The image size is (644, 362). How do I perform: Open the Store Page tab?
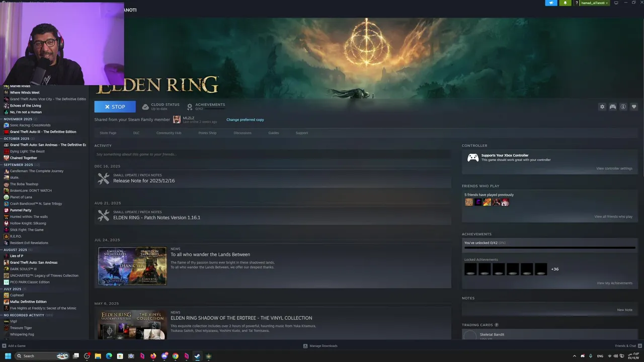[x=108, y=133]
